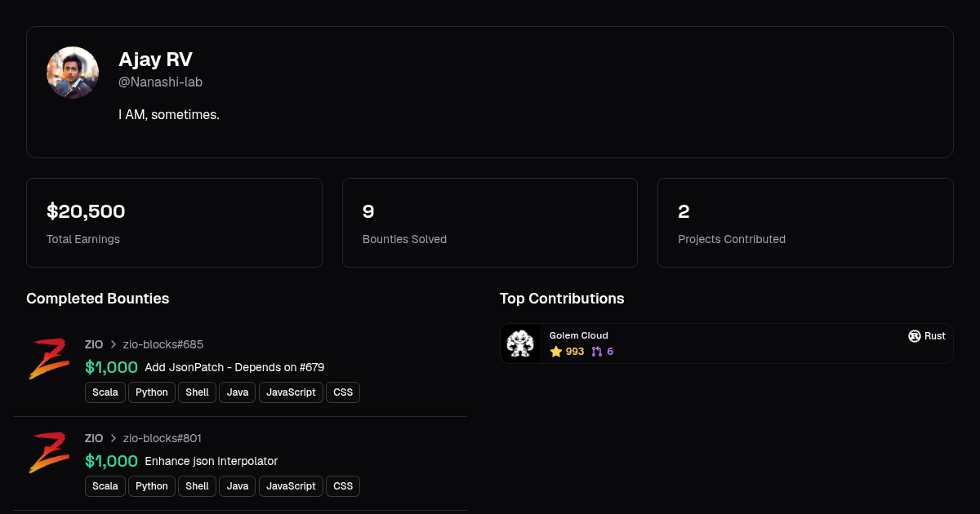Click the 993 star count

575,352
